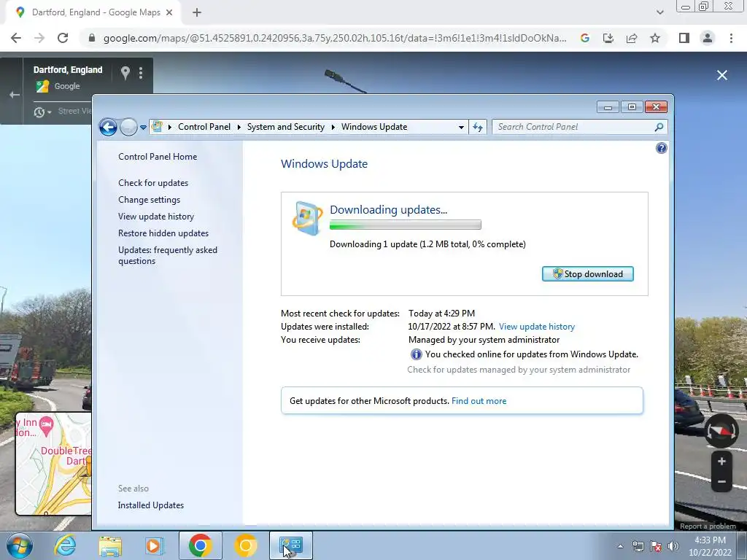Show hidden system tray icons

click(620, 546)
